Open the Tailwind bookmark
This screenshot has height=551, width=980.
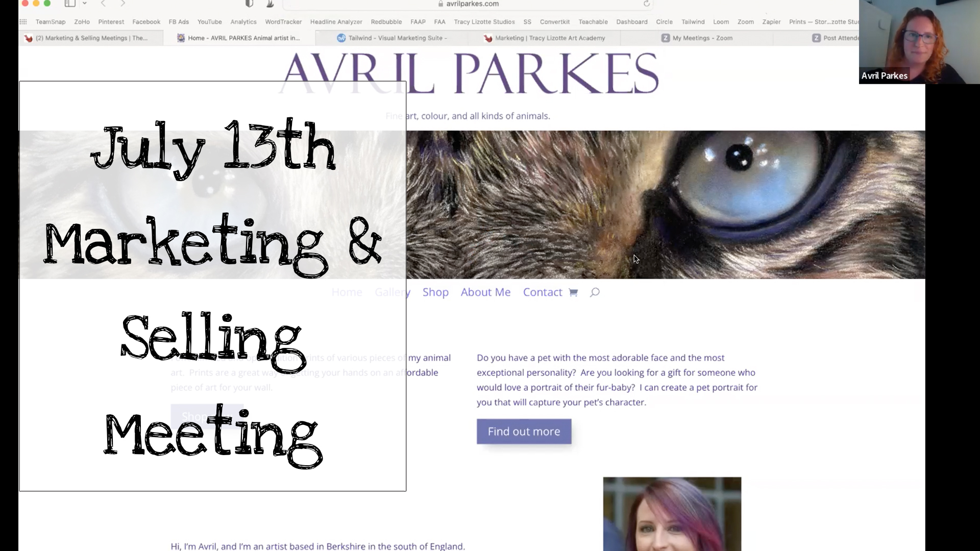(693, 22)
